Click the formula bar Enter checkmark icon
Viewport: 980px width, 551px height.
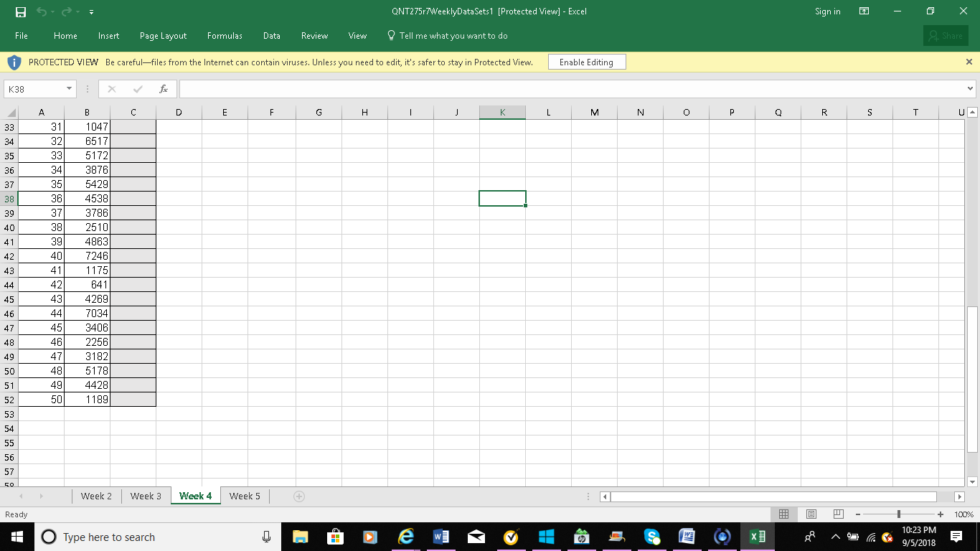pyautogui.click(x=138, y=89)
